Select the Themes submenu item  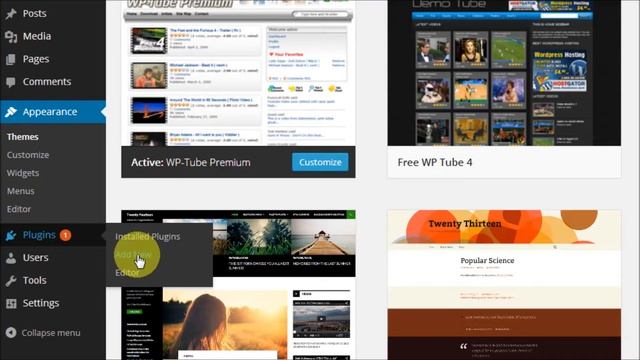click(22, 137)
